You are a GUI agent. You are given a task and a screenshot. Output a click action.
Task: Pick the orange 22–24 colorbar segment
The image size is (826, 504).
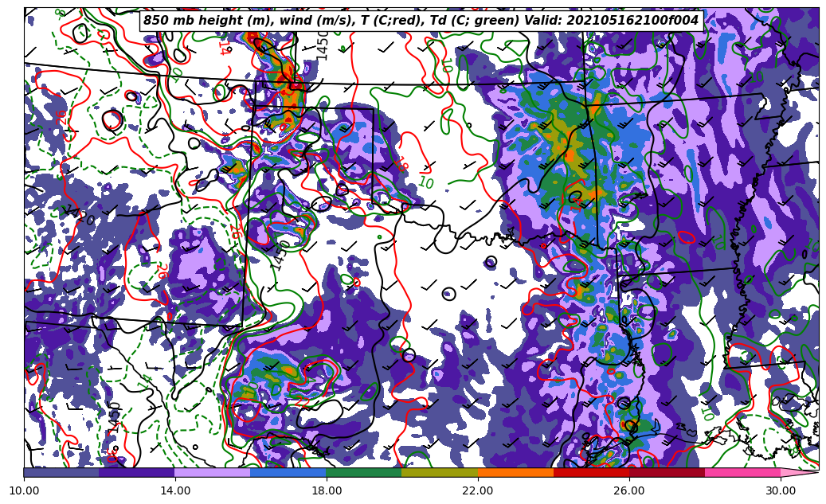coord(515,472)
